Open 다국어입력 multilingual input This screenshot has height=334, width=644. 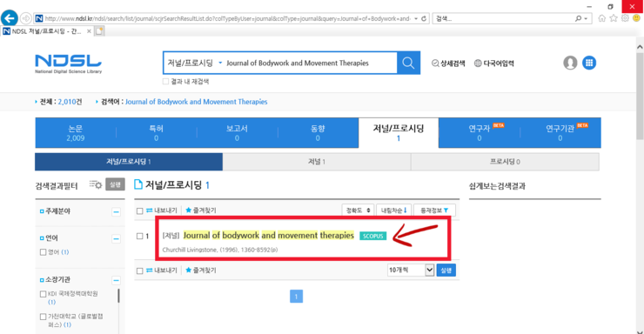[x=494, y=63]
